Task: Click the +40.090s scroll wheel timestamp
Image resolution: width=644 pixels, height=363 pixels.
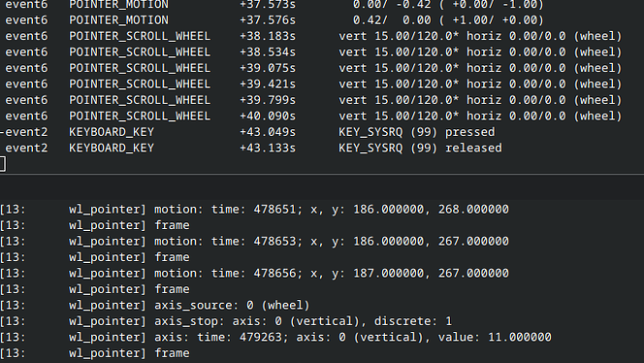Action: 268,115
